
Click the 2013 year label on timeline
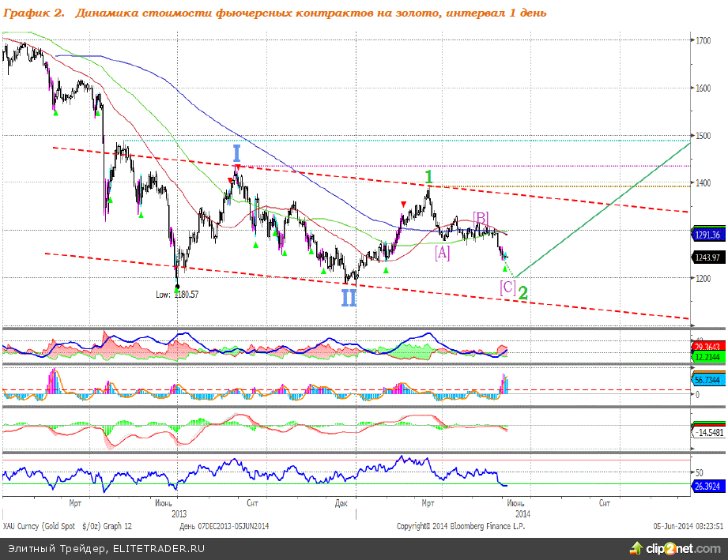(x=179, y=512)
